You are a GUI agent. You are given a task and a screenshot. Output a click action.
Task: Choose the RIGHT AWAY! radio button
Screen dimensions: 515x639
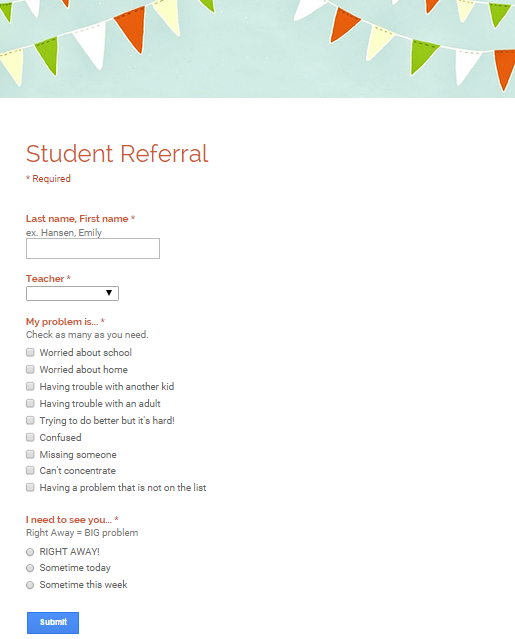pos(30,552)
